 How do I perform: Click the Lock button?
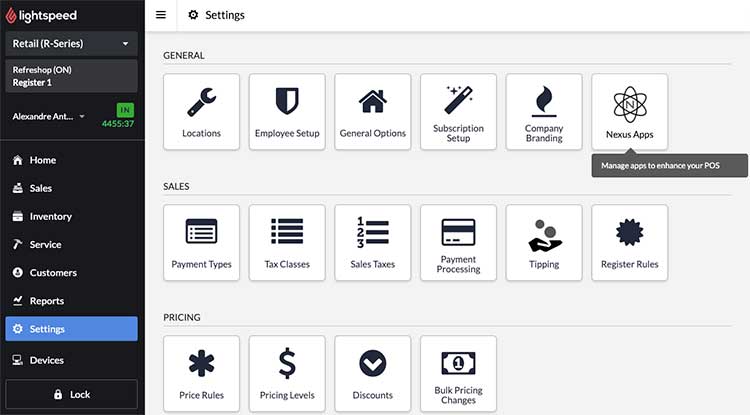(x=71, y=394)
